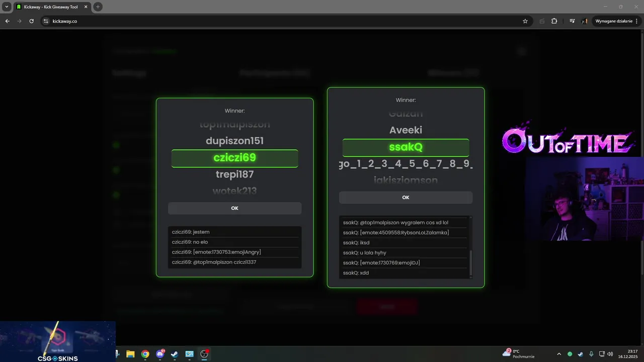Open Discord from the taskbar
Screen dimensions: 644x362
(160, 354)
